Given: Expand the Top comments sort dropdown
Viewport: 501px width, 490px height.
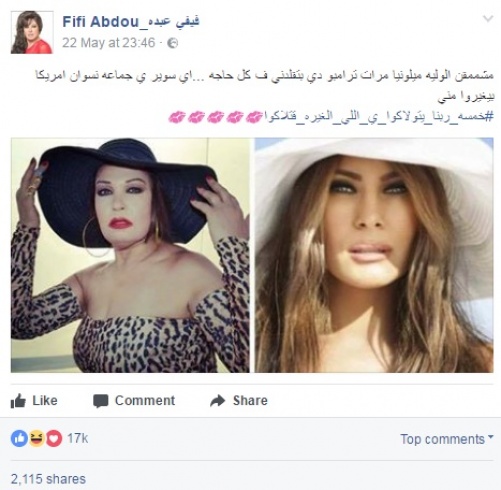Looking at the screenshot, I should 447,439.
